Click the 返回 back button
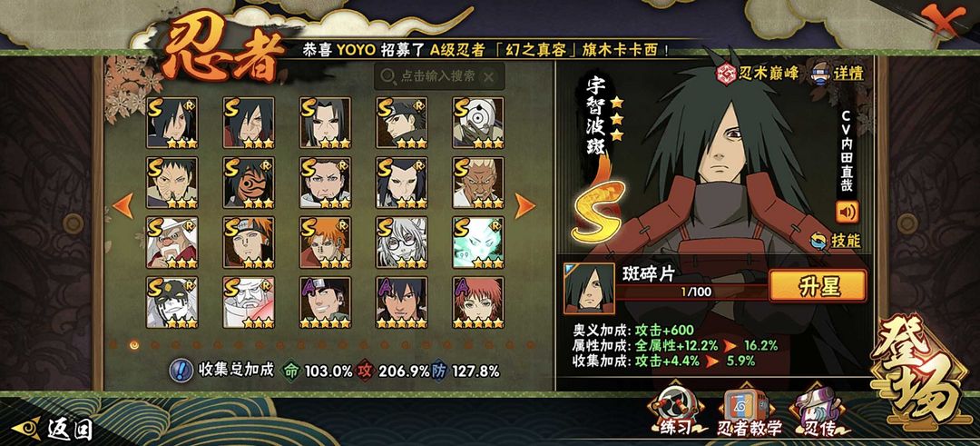980x446 pixels. (54, 429)
